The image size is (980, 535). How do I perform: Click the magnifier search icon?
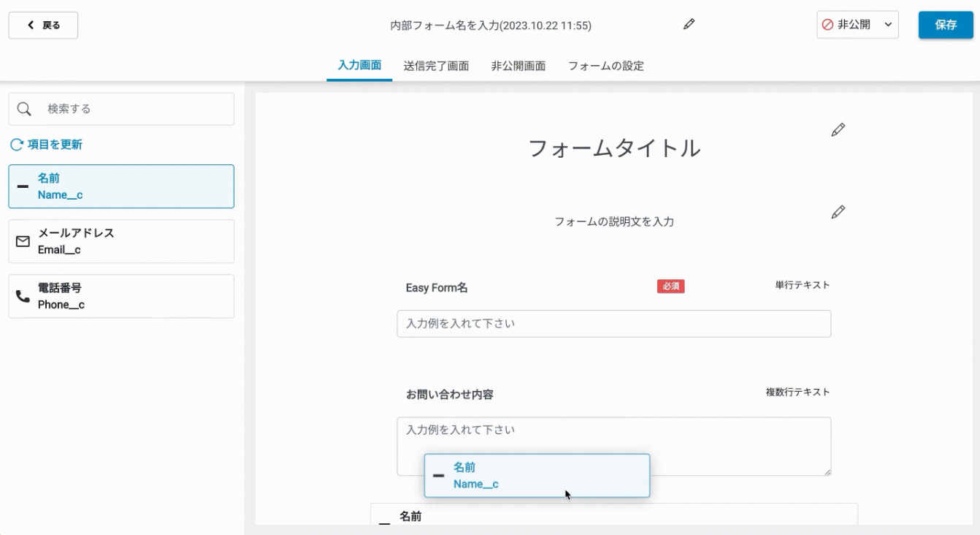pos(24,109)
